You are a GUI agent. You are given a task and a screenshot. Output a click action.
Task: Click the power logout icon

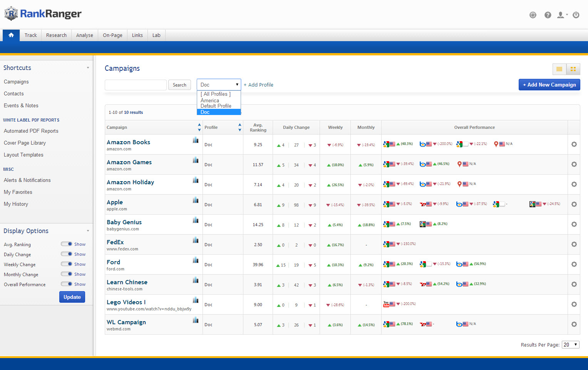click(x=576, y=15)
